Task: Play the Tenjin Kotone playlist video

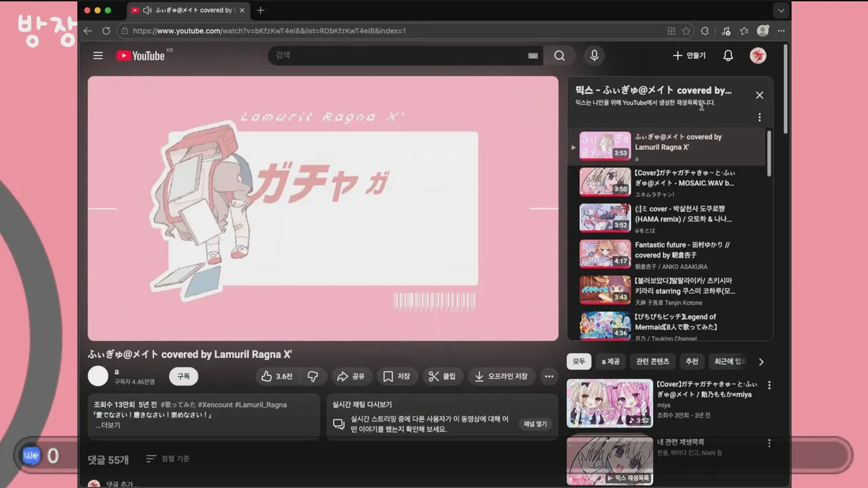Action: coord(667,289)
